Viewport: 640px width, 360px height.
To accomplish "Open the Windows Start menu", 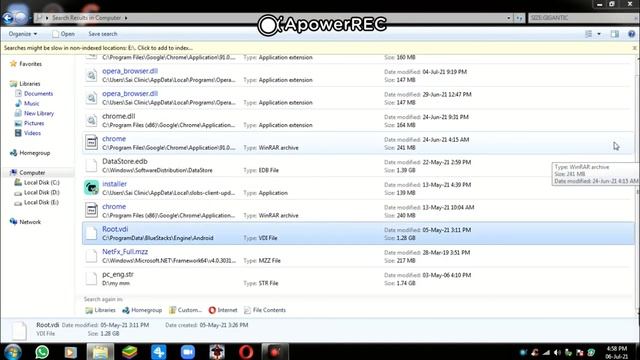I will pyautogui.click(x=13, y=352).
